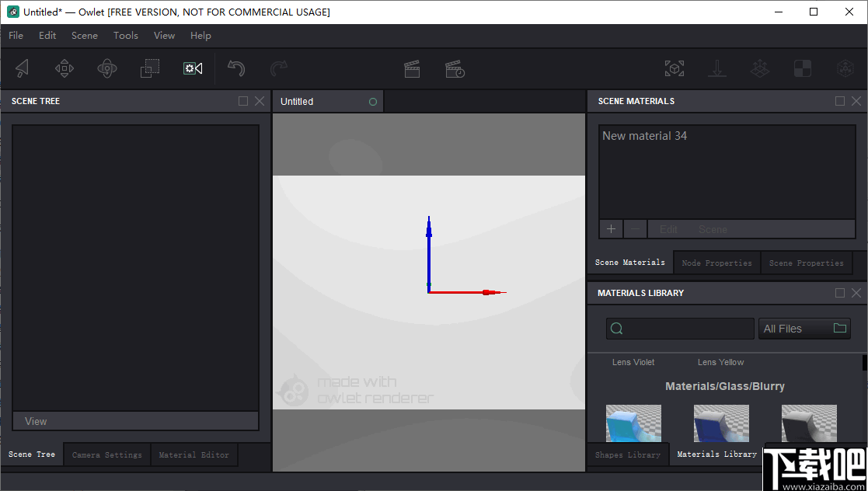
Task: Click the drop-to-floor arrow icon
Action: point(716,68)
